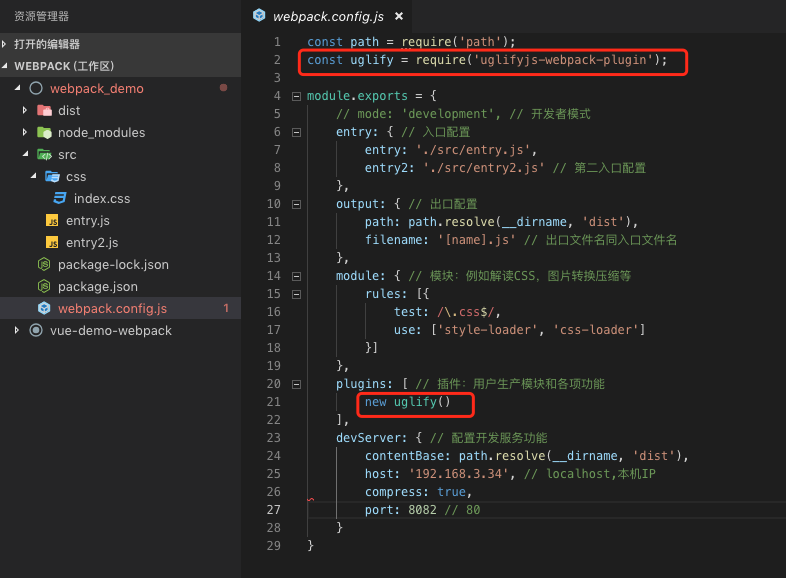Screen dimensions: 786x578
Task: Expand the 打开的编辑器 section
Action: point(4,44)
